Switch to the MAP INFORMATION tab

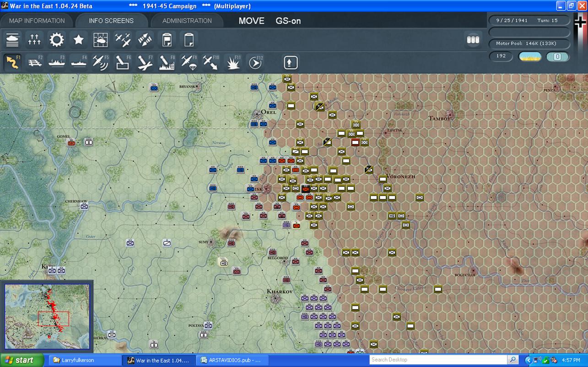[x=37, y=21]
